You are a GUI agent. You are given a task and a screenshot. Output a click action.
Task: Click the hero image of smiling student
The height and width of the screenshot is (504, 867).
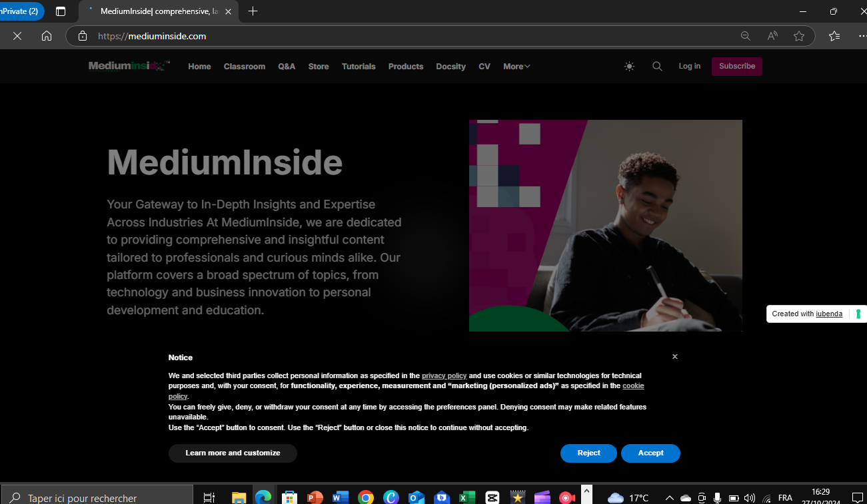click(606, 226)
